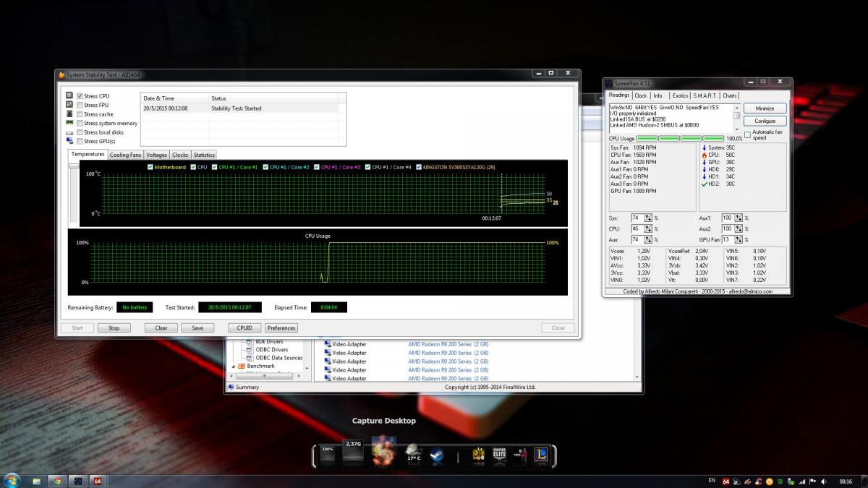Open stability test Preferences
The width and height of the screenshot is (868, 488).
tap(281, 328)
